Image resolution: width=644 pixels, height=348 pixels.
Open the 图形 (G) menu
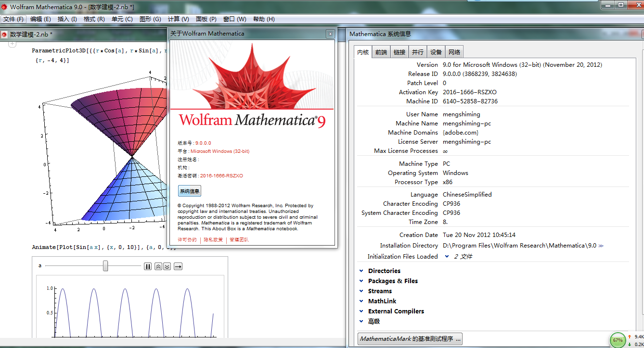click(x=150, y=19)
